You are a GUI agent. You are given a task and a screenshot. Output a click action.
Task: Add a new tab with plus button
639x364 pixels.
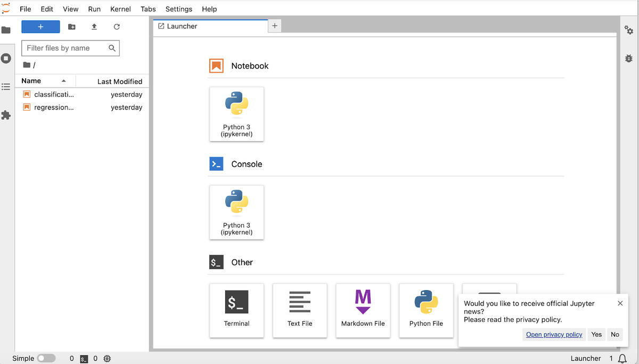(275, 26)
